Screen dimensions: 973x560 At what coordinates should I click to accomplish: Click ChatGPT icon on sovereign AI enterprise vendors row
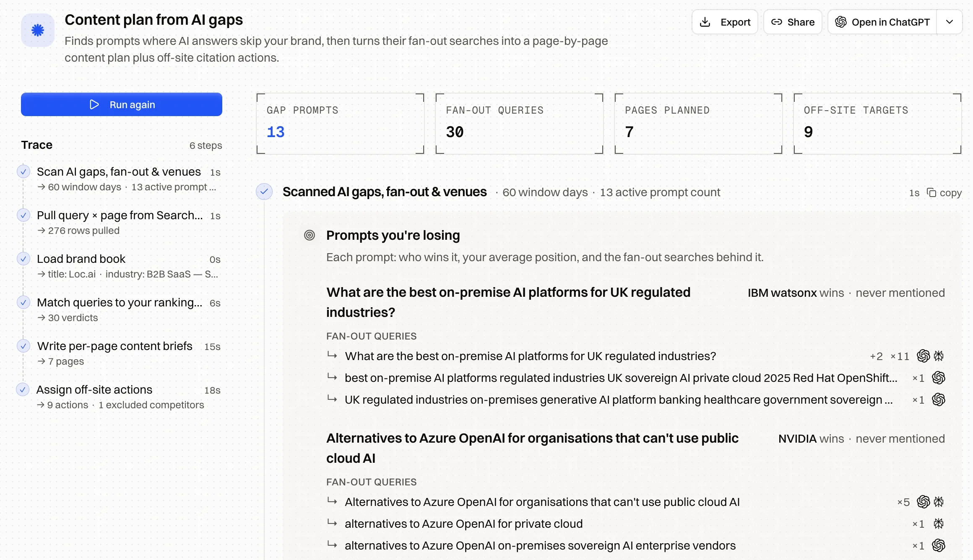[x=939, y=545]
